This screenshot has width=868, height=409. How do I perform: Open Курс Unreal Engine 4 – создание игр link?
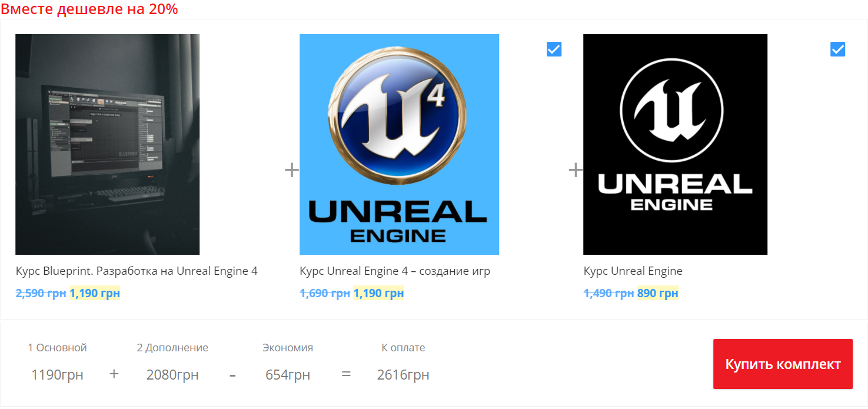(x=395, y=271)
